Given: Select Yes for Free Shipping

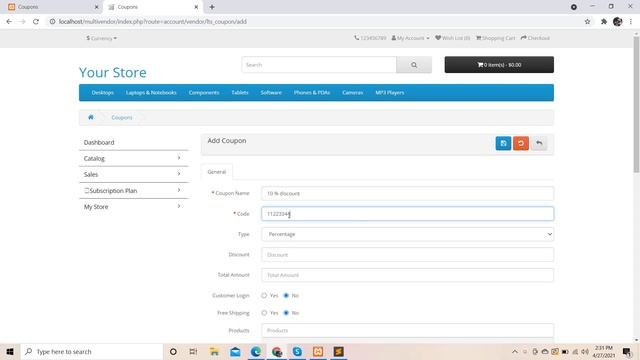Looking at the screenshot, I should 264,313.
